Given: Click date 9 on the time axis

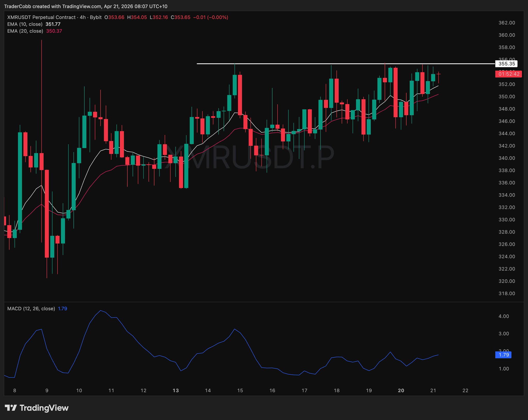Looking at the screenshot, I should (x=47, y=390).
